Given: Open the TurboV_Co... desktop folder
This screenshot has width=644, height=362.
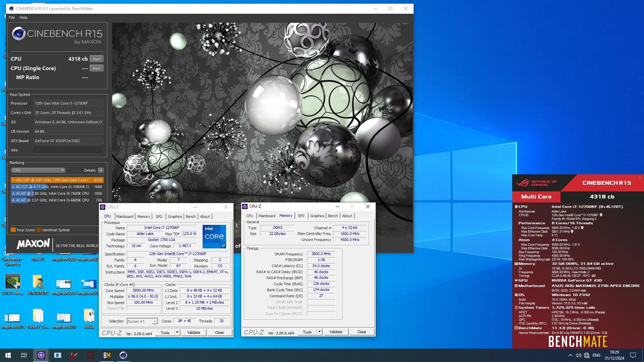Looking at the screenshot, I should pyautogui.click(x=38, y=318).
